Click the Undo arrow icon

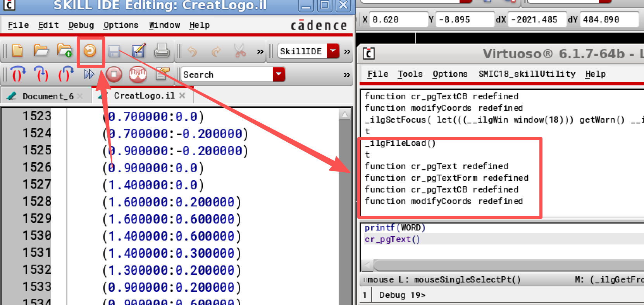click(x=192, y=51)
